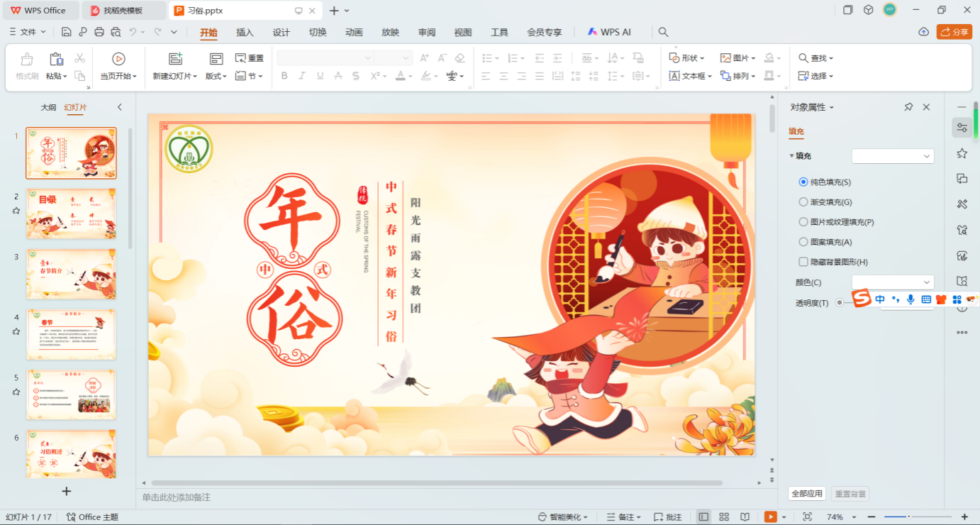980x525 pixels.
Task: Open the 颜色(C) color dropdown
Action: pos(893,282)
